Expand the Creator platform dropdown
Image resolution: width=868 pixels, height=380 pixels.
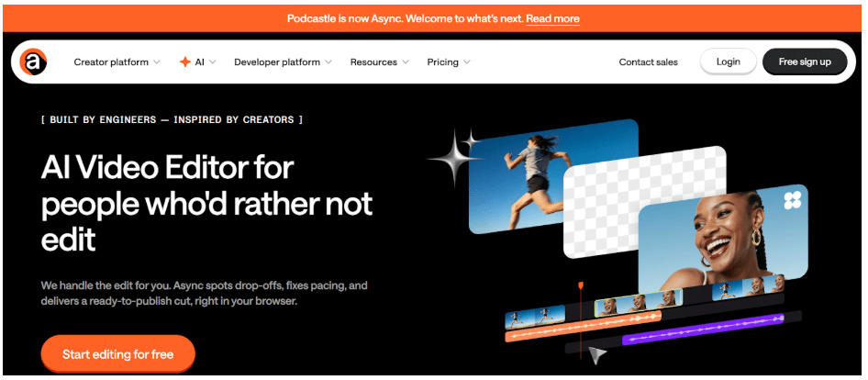pyautogui.click(x=117, y=62)
